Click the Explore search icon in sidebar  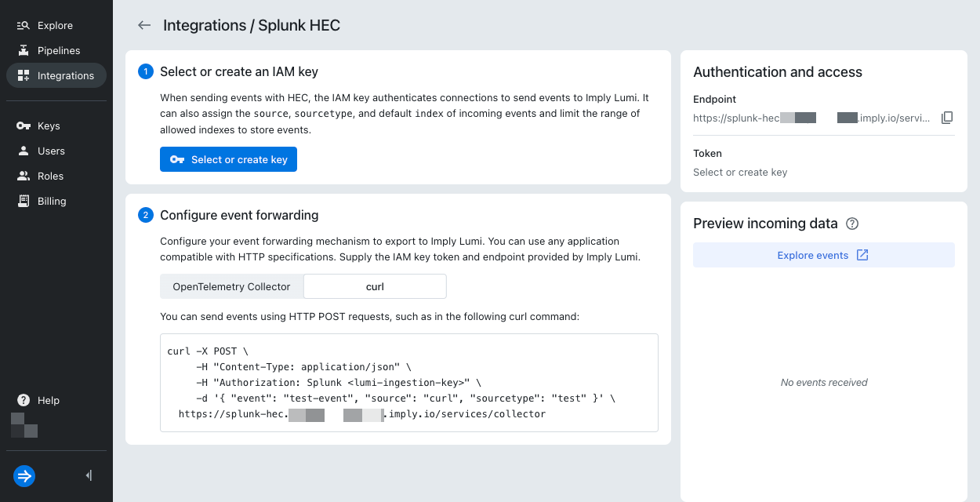point(24,26)
